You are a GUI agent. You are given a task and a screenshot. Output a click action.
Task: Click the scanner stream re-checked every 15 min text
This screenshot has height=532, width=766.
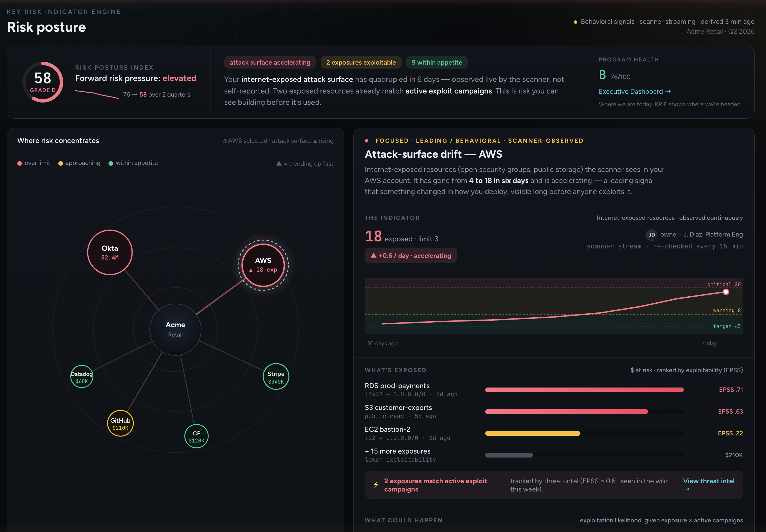point(665,246)
